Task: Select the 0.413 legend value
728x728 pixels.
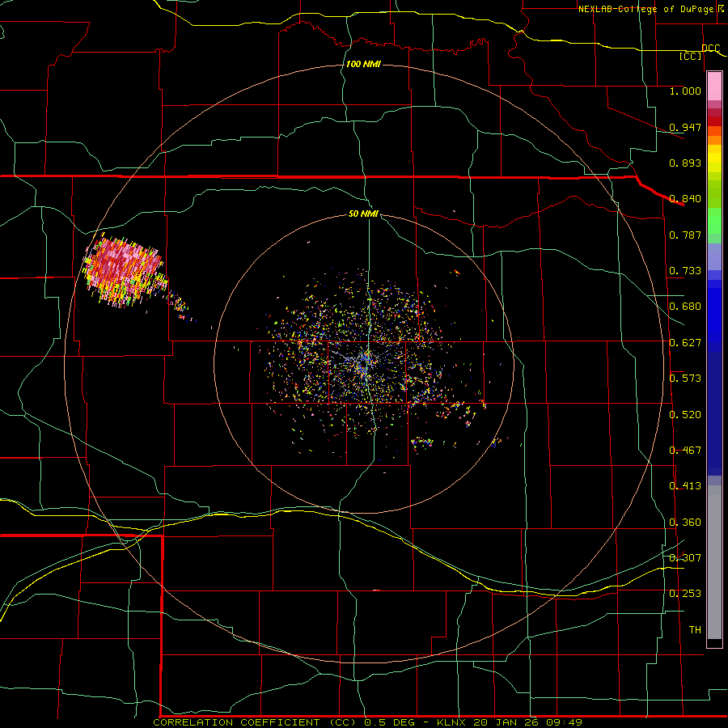Action: pyautogui.click(x=685, y=486)
